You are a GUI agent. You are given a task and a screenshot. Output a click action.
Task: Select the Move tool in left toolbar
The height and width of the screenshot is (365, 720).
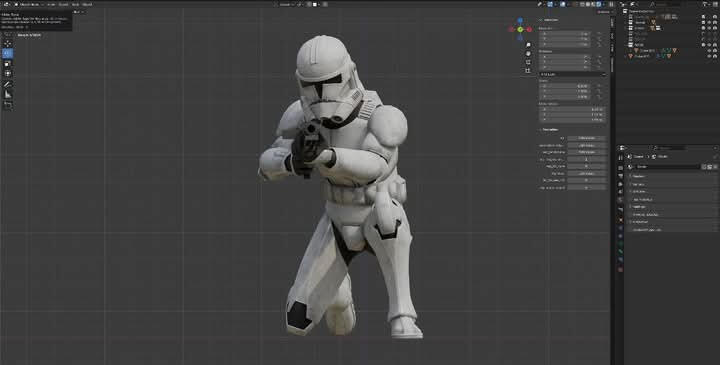[x=7, y=44]
